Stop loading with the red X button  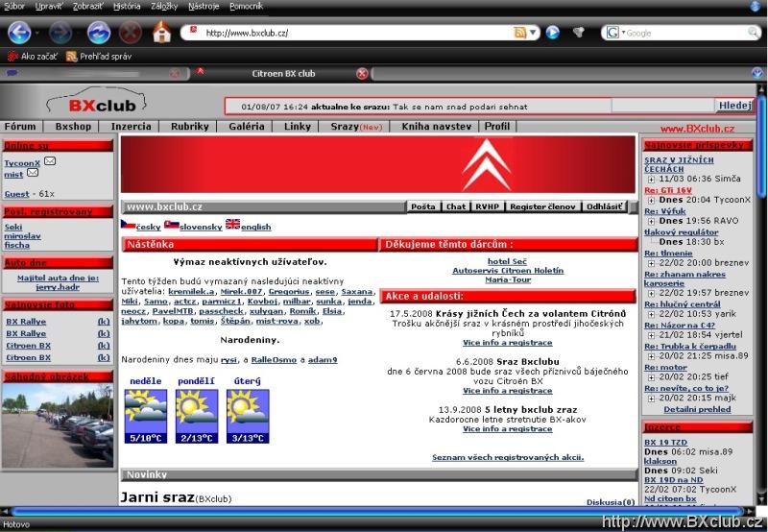[131, 33]
